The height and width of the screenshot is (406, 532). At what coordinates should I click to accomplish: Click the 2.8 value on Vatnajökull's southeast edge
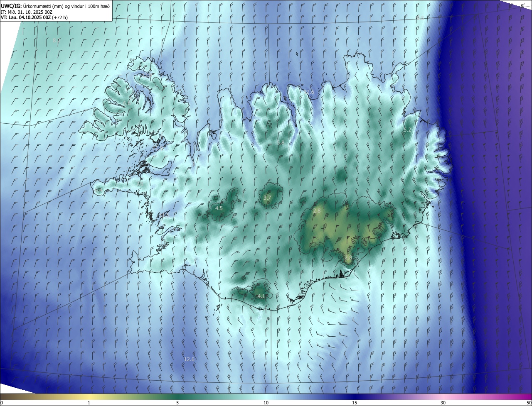pyautogui.click(x=348, y=258)
